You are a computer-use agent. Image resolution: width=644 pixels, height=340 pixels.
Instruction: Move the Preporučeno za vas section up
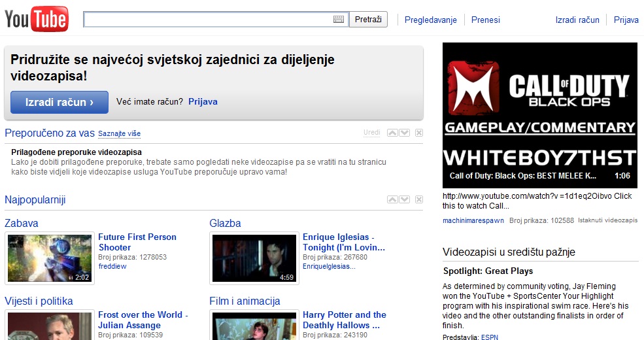tap(392, 133)
